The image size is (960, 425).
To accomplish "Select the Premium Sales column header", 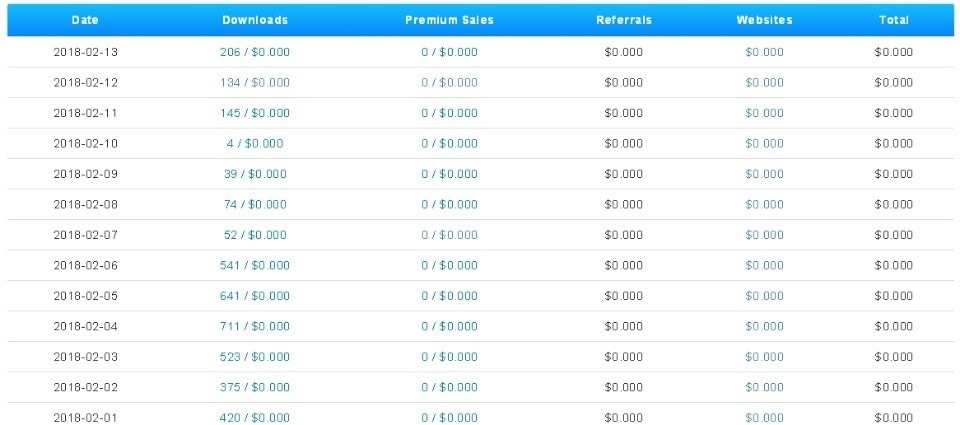I will point(449,20).
